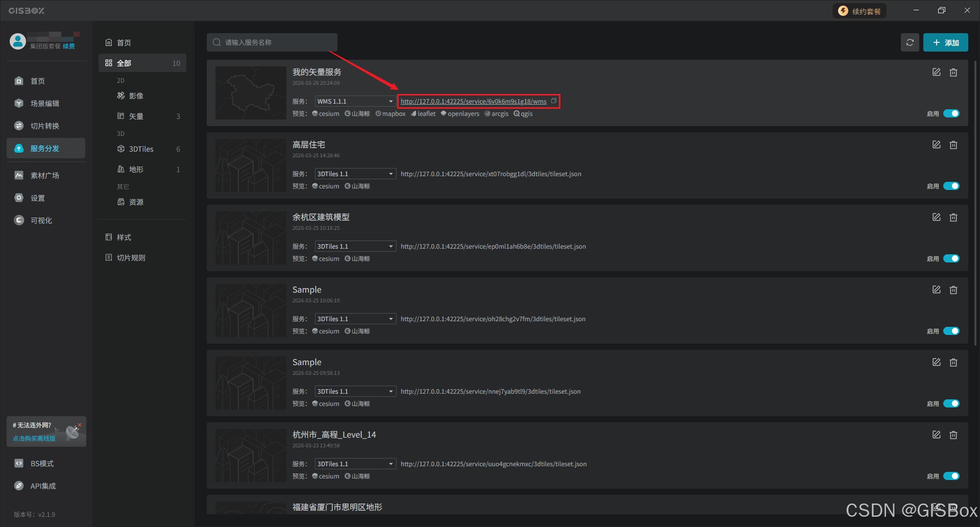The width and height of the screenshot is (980, 527).
Task: Click the refresh icon beside the Add button
Action: [x=910, y=42]
